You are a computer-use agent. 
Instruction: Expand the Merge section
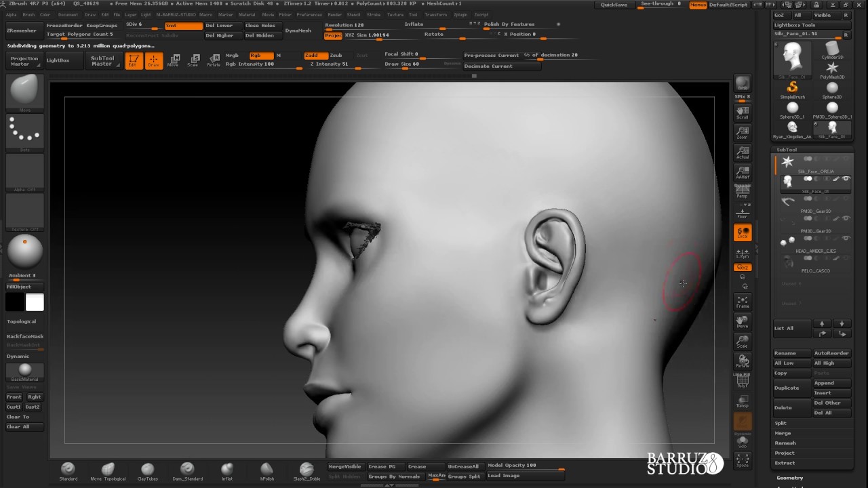(x=783, y=433)
